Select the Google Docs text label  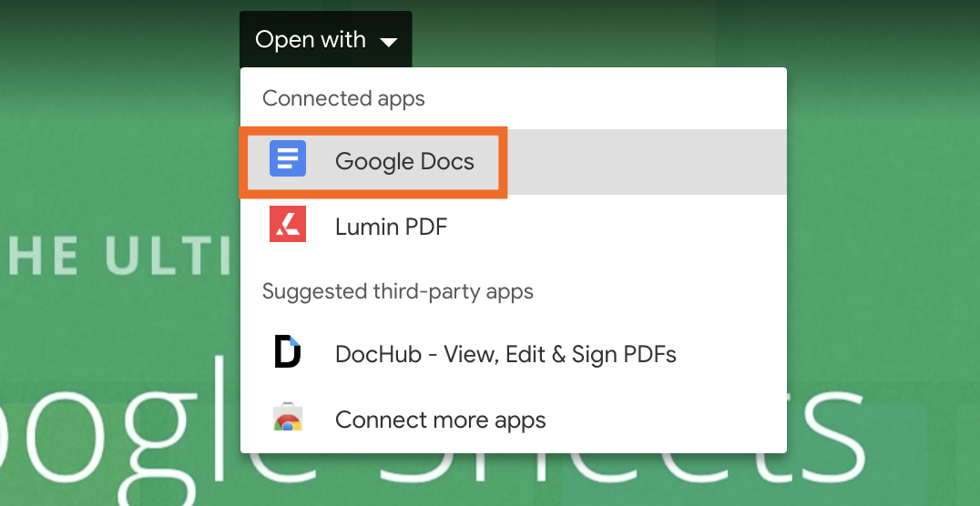(x=404, y=162)
